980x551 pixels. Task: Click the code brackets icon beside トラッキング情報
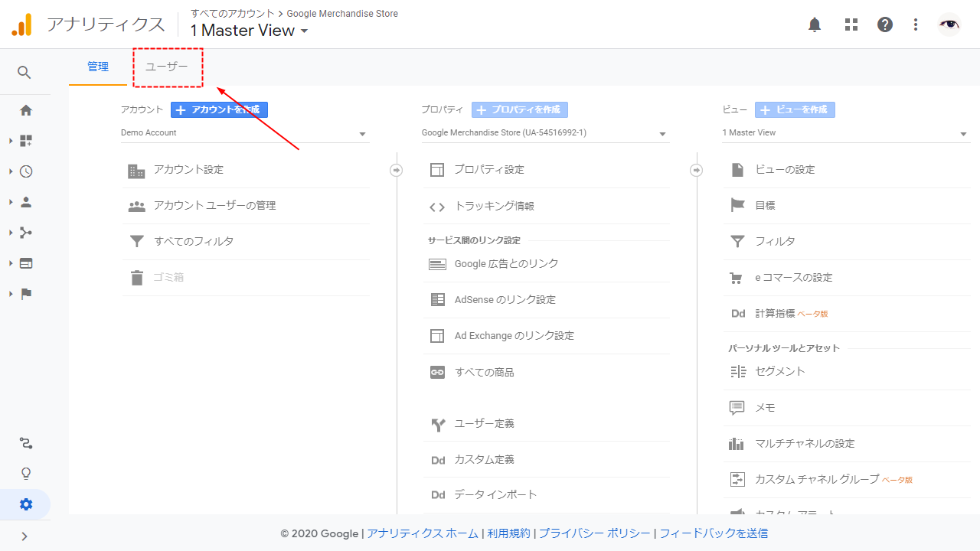tap(436, 207)
